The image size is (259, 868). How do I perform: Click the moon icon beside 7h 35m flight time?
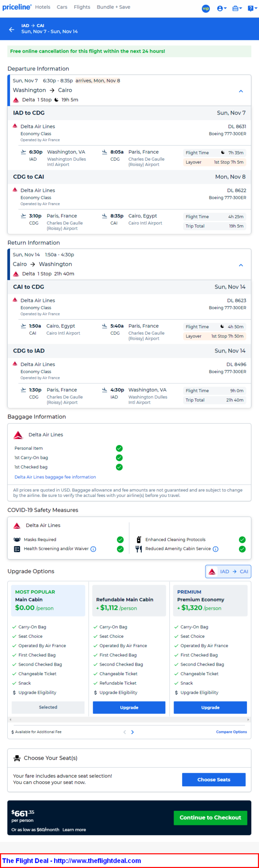pyautogui.click(x=223, y=152)
